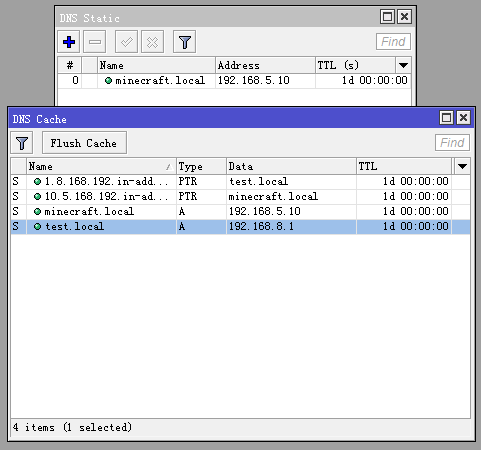This screenshot has width=481, height=450.
Task: Open DNS Static column selector dropdown
Action: click(403, 65)
